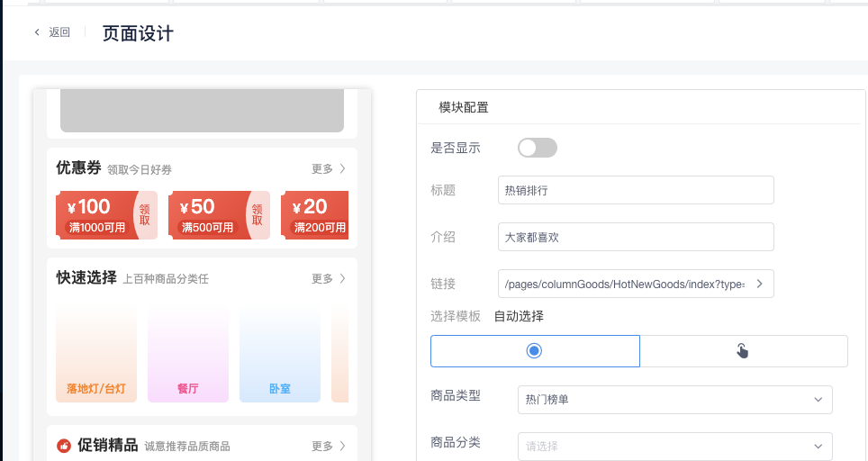Select the 餐厅 category card
This screenshot has width=868, height=461.
(x=188, y=354)
